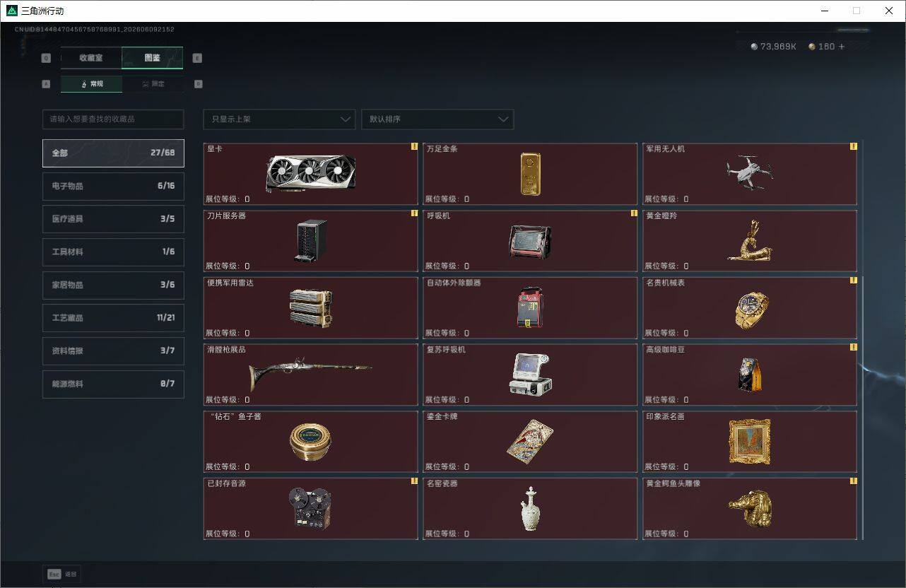Click the yellow alert badge on 刀片服务器

pyautogui.click(x=414, y=213)
